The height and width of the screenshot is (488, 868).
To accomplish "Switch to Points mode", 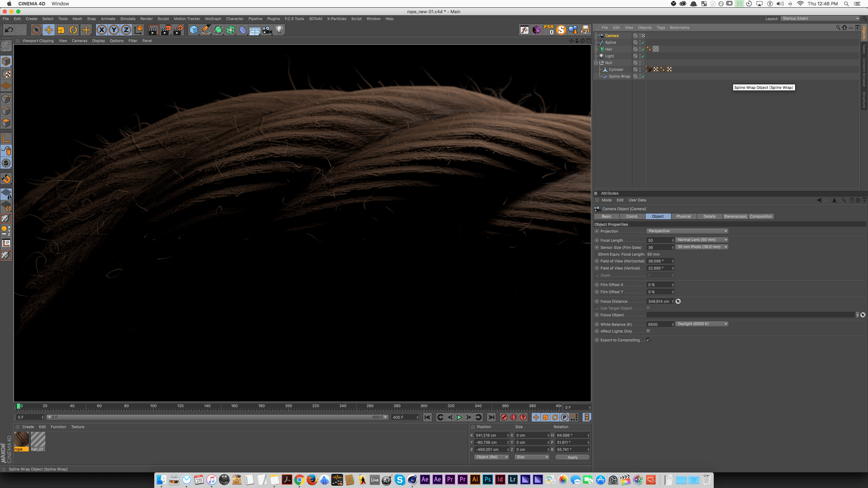I will (6, 99).
